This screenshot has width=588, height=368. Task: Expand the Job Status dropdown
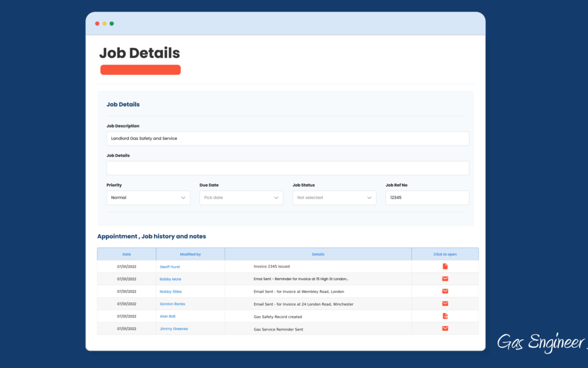pos(334,197)
